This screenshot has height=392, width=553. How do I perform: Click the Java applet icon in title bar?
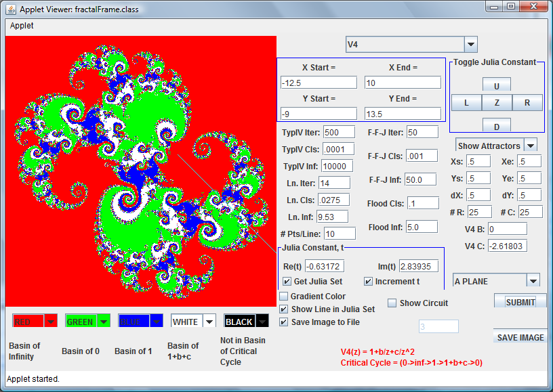11,9
